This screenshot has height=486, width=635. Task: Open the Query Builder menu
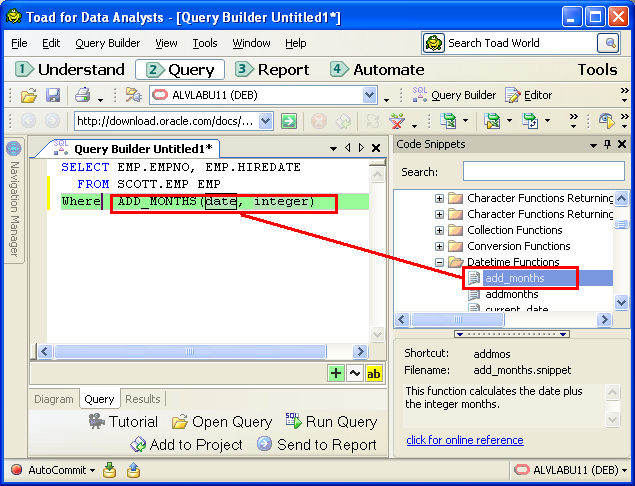point(108,43)
